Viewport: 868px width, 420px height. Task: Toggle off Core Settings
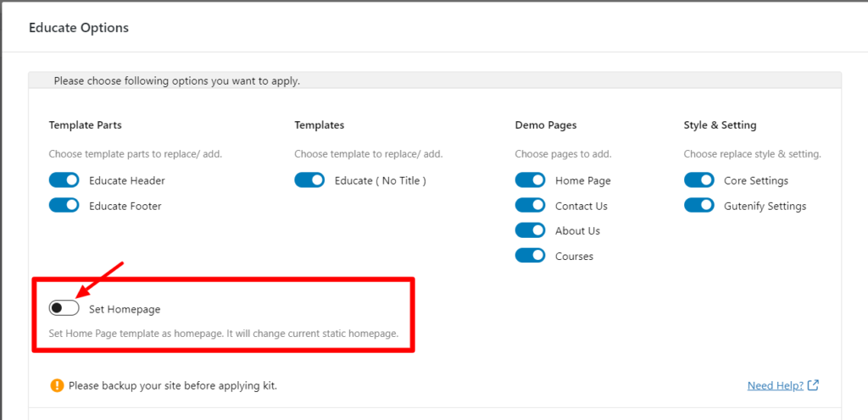pyautogui.click(x=699, y=180)
